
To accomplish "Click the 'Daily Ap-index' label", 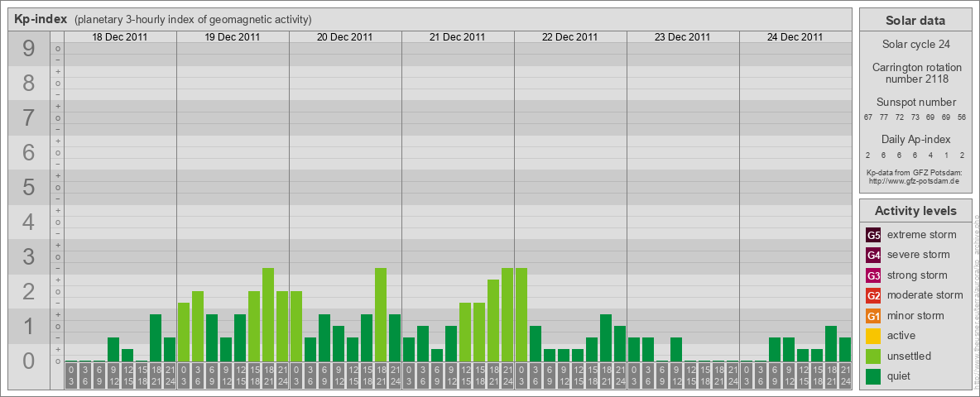I will tap(916, 139).
